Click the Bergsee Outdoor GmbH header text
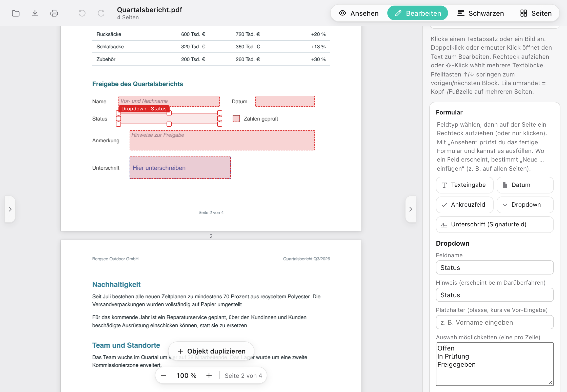The height and width of the screenshot is (392, 567). point(115,259)
